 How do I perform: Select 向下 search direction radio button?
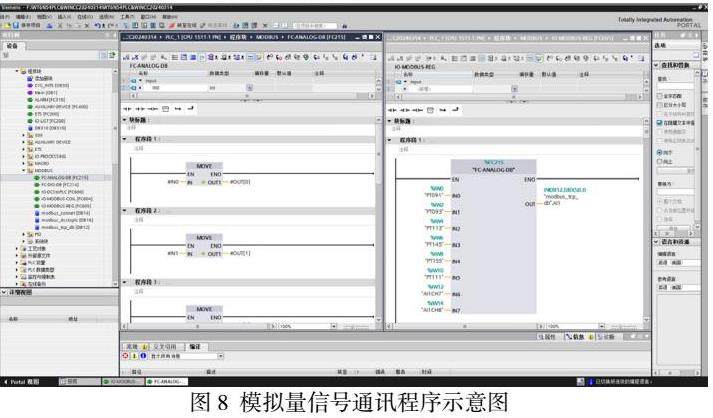pos(660,152)
